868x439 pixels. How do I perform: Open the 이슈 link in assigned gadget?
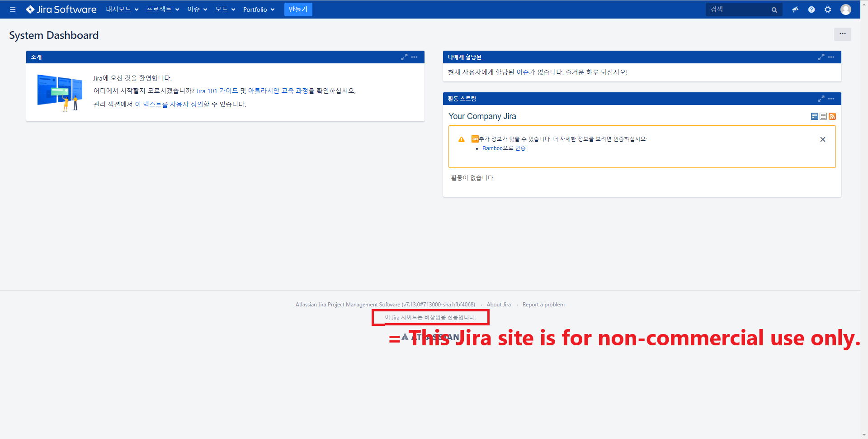523,72
